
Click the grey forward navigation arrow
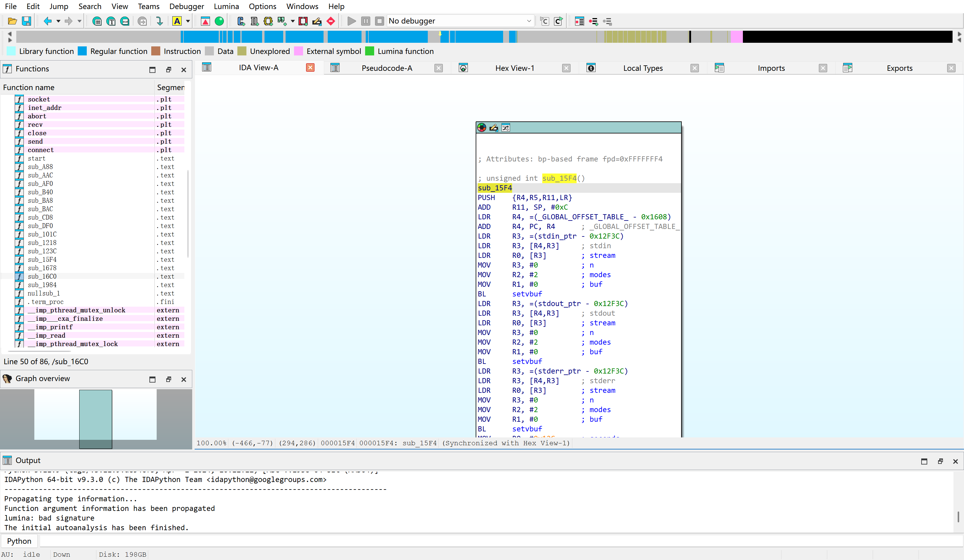[69, 21]
